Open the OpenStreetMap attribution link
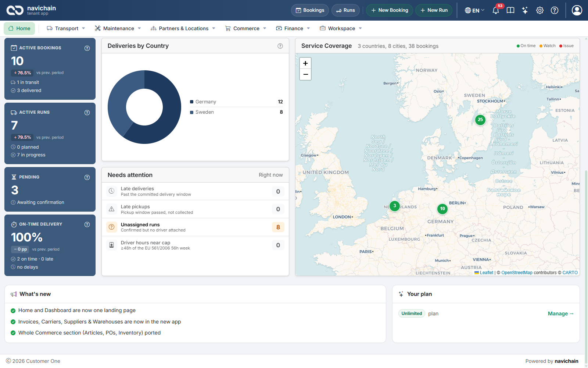 tap(517, 273)
